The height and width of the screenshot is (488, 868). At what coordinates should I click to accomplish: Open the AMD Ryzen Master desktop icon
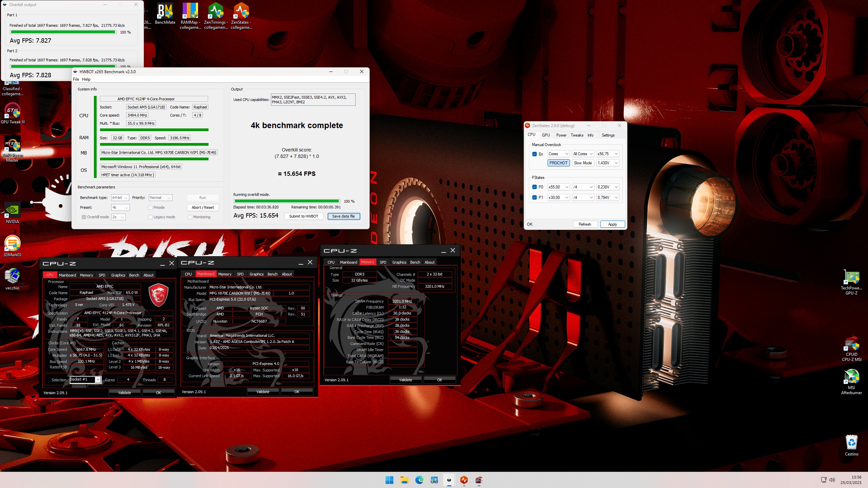13,149
